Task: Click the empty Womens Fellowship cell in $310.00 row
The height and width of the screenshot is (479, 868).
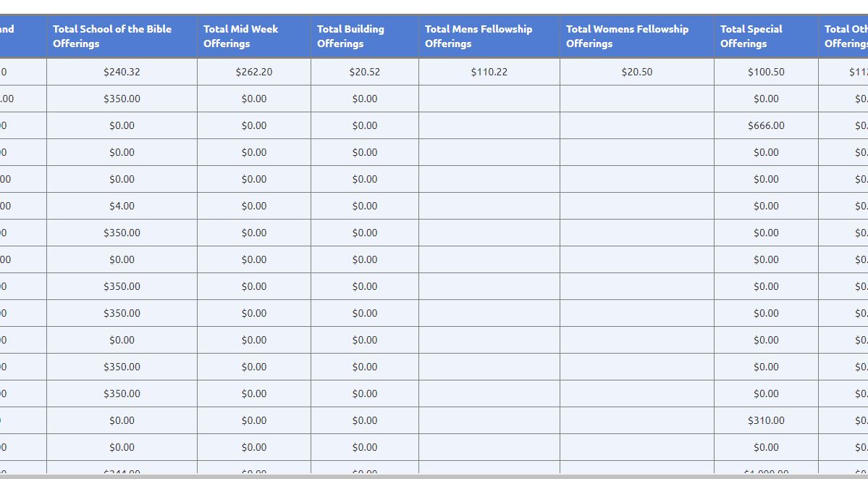Action: (636, 420)
